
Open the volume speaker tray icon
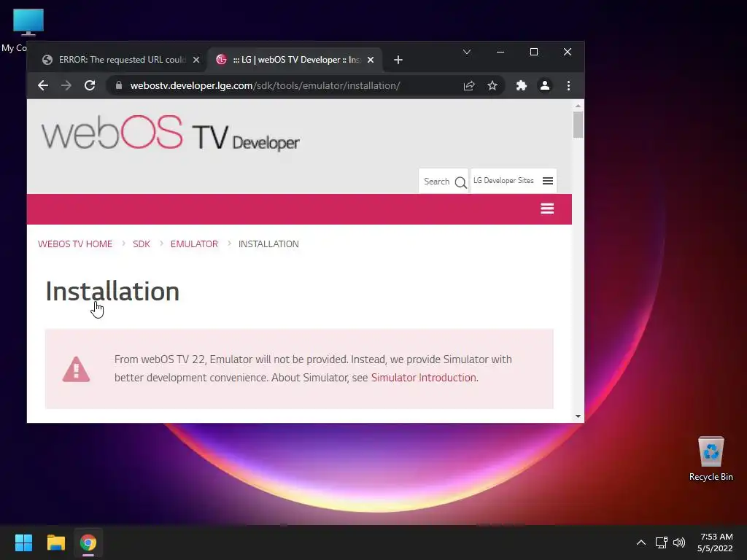tap(679, 542)
